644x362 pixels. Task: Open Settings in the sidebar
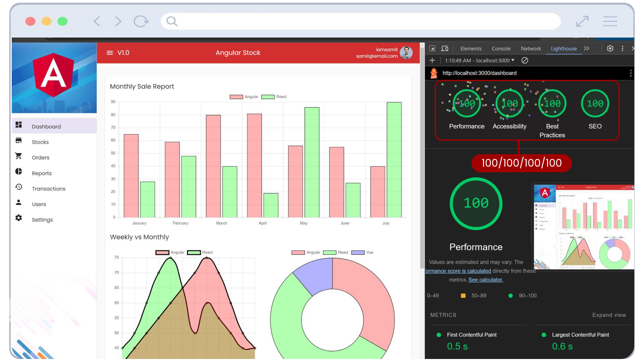(54, 220)
